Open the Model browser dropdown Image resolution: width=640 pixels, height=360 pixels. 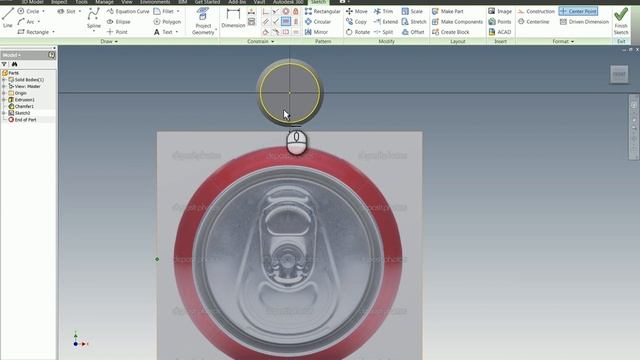pos(12,55)
